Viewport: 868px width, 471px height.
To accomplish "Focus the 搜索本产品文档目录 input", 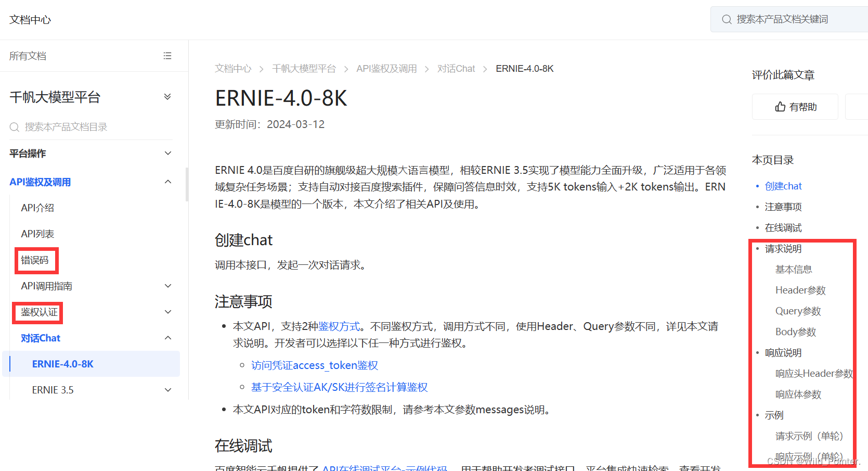I will pos(91,127).
